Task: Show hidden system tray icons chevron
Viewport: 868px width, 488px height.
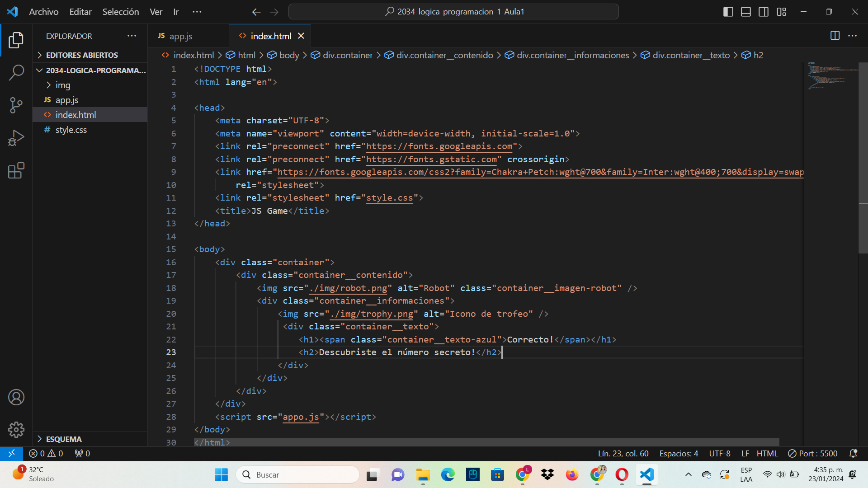Action: pos(688,474)
